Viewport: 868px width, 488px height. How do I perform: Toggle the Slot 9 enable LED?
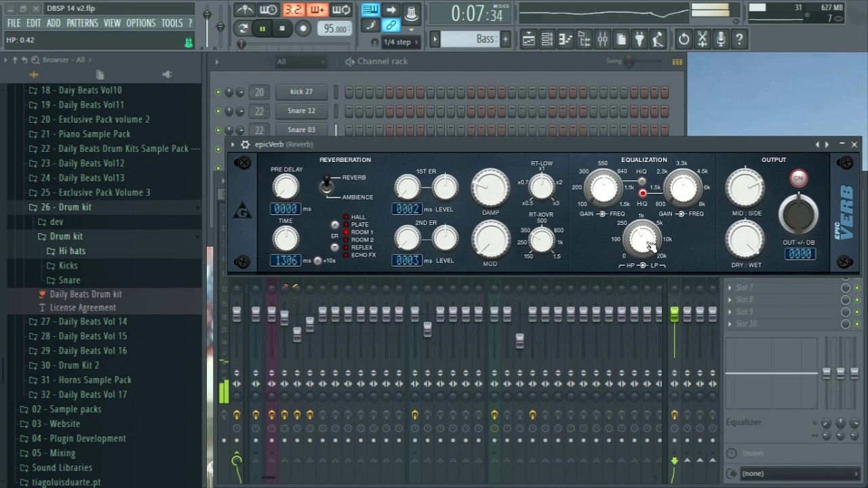coord(857,312)
